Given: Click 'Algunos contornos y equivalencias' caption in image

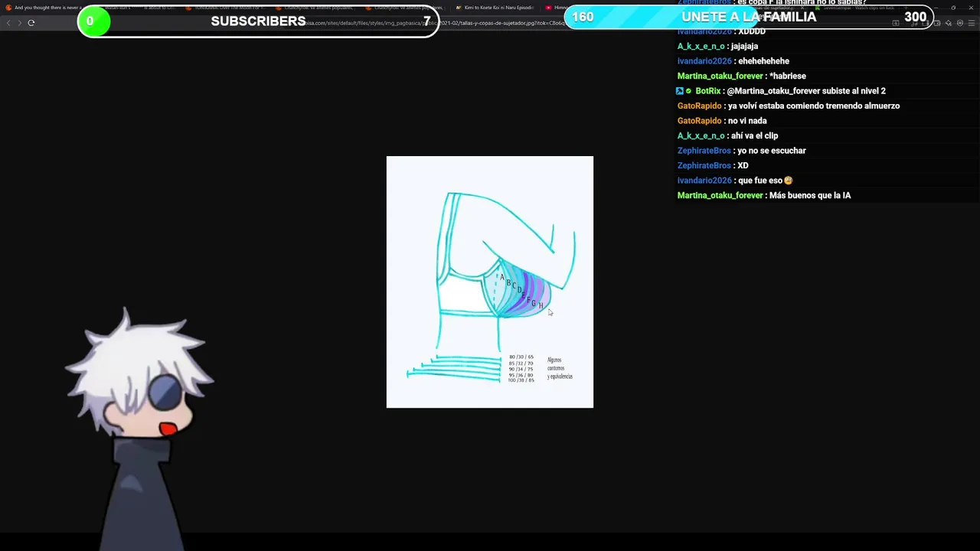Looking at the screenshot, I should (x=560, y=368).
